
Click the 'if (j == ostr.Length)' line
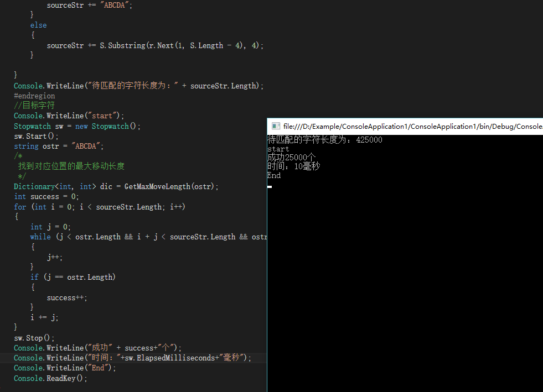(73, 277)
